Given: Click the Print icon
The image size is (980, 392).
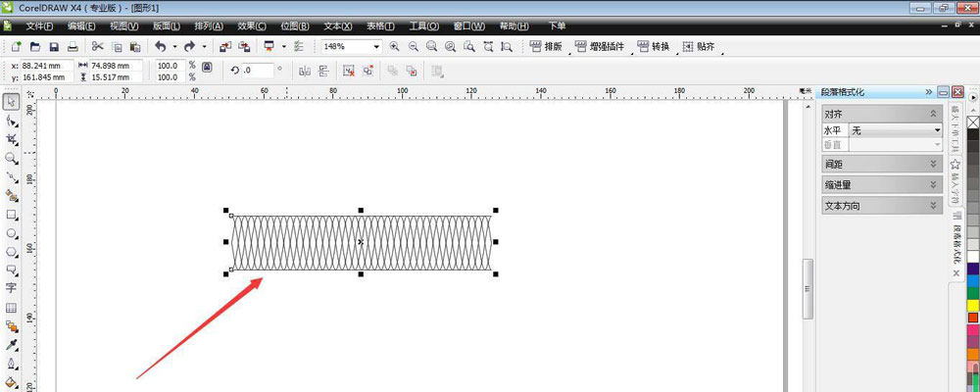Looking at the screenshot, I should coord(73,47).
